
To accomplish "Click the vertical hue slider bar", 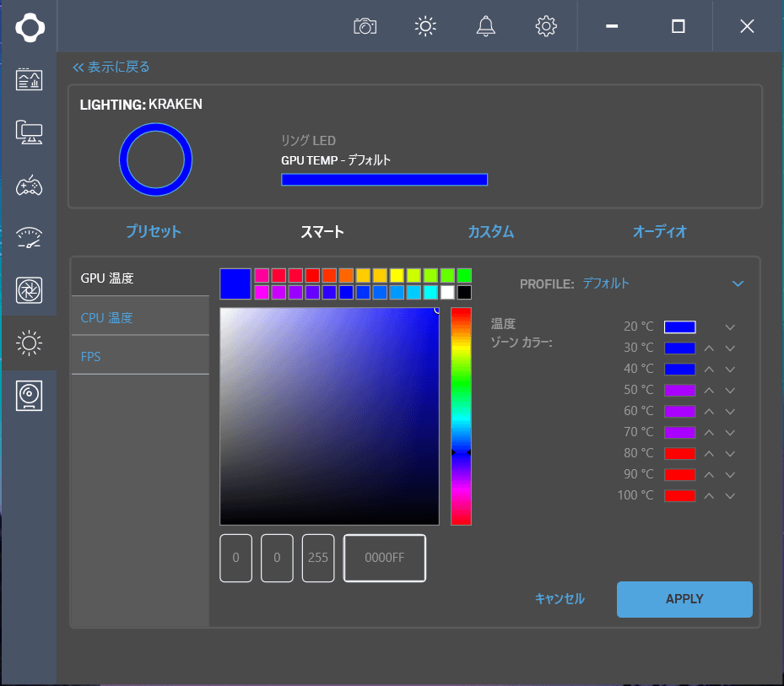I will tap(461, 417).
